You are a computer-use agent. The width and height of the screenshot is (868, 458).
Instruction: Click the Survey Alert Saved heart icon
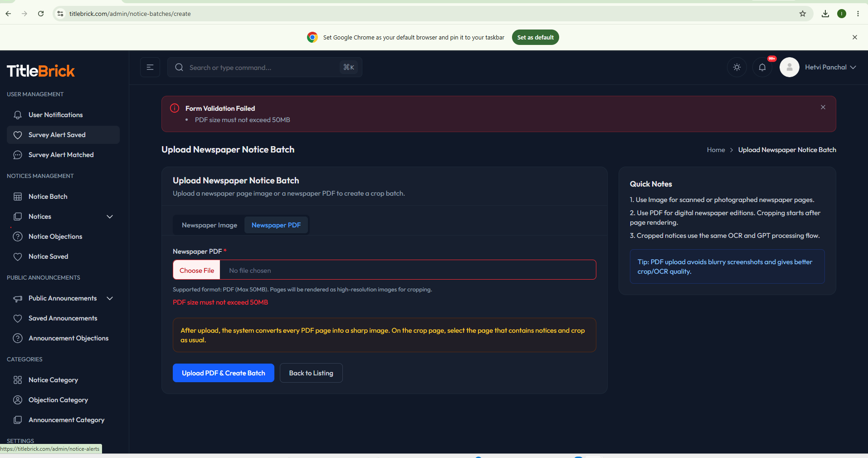(18, 135)
